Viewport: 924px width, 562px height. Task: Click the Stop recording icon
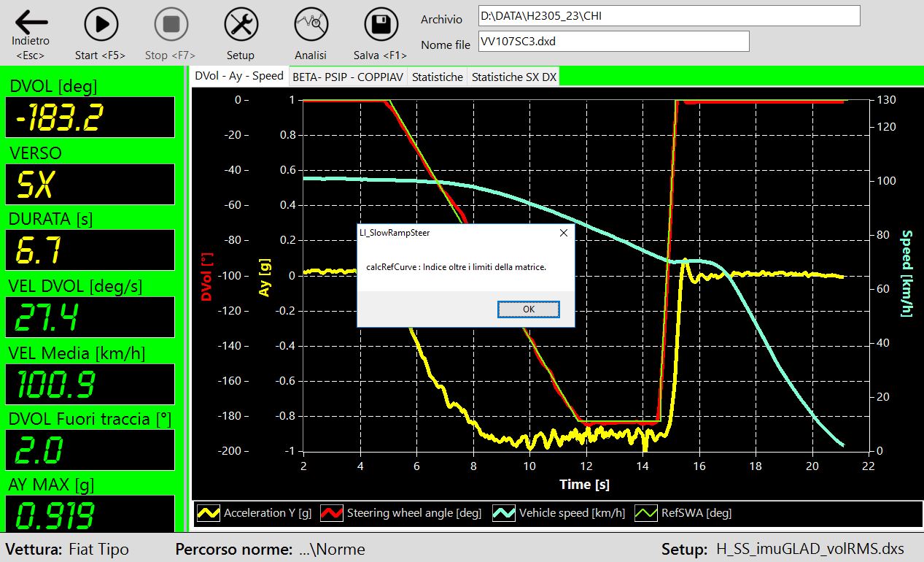(x=171, y=25)
